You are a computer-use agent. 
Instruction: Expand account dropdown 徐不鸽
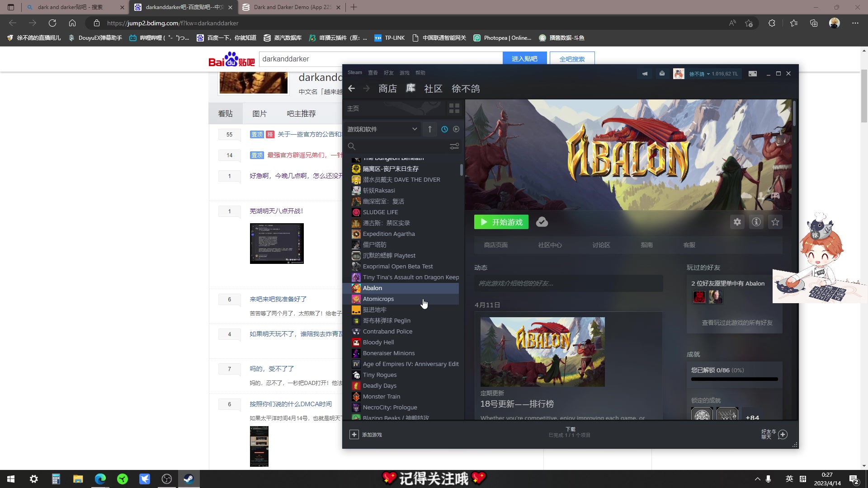pyautogui.click(x=699, y=74)
